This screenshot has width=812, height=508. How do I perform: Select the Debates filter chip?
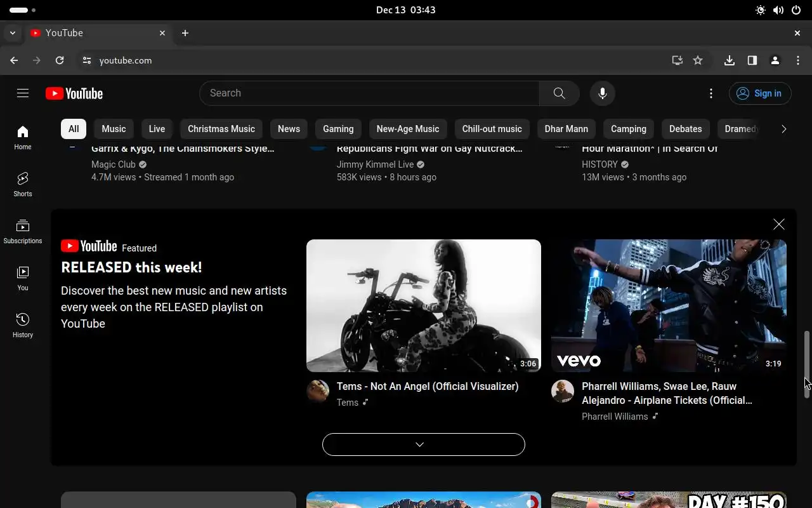click(x=686, y=129)
